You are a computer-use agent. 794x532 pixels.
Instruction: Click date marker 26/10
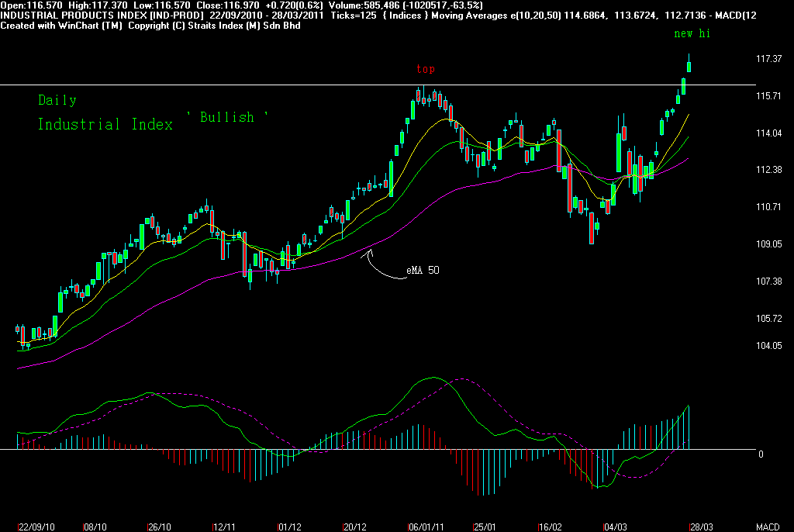pos(159,527)
